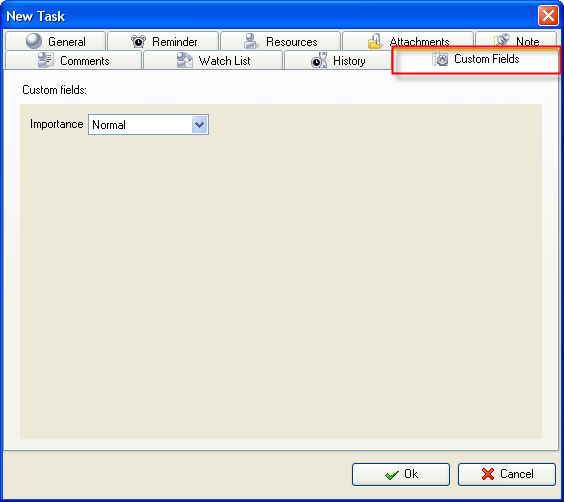Switch to the General tab

point(56,41)
